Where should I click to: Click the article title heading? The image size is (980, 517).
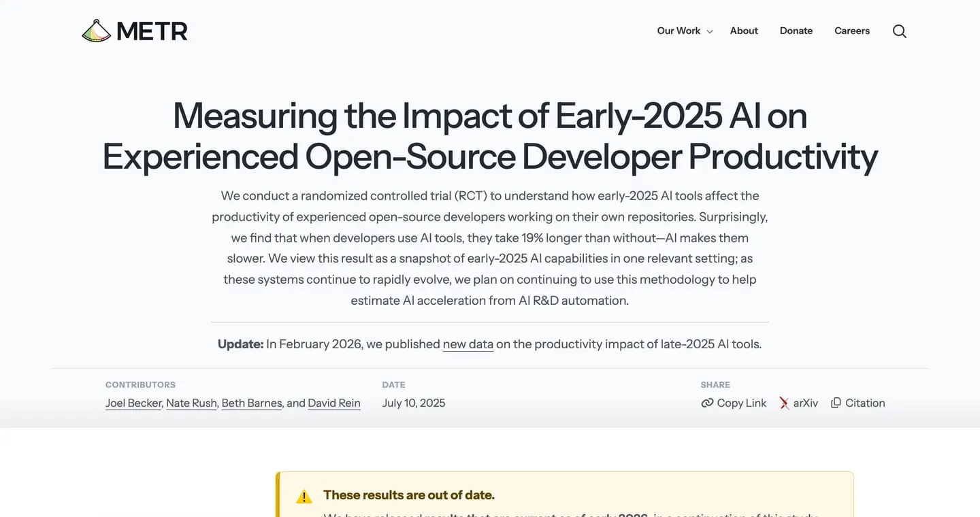point(490,135)
